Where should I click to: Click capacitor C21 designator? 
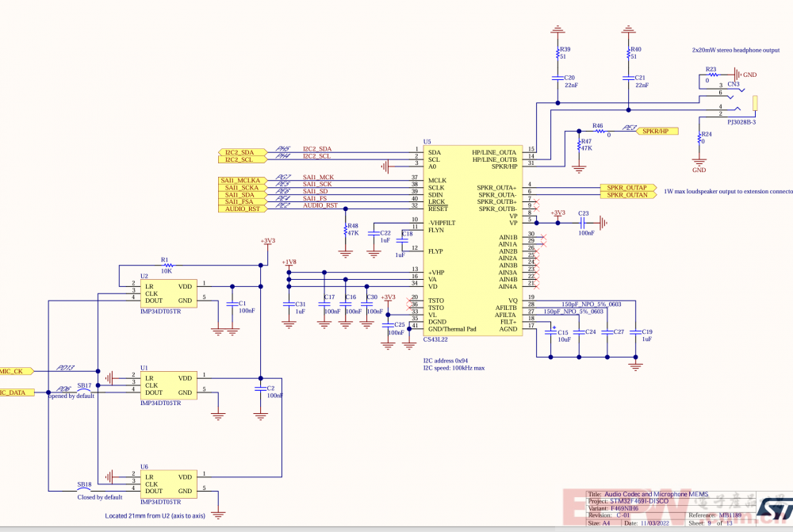[x=640, y=78]
